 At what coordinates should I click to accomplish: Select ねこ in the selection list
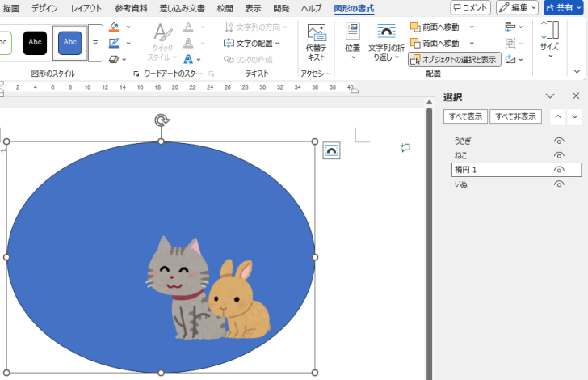coord(460,155)
